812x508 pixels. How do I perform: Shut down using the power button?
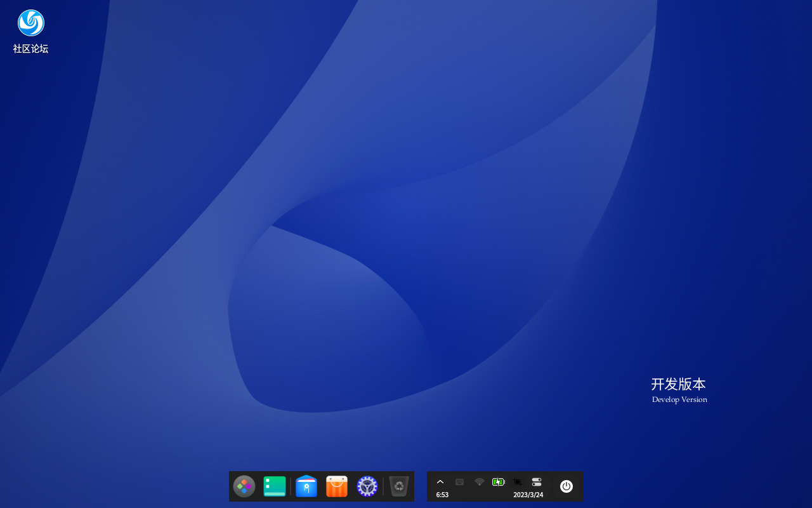(x=565, y=486)
